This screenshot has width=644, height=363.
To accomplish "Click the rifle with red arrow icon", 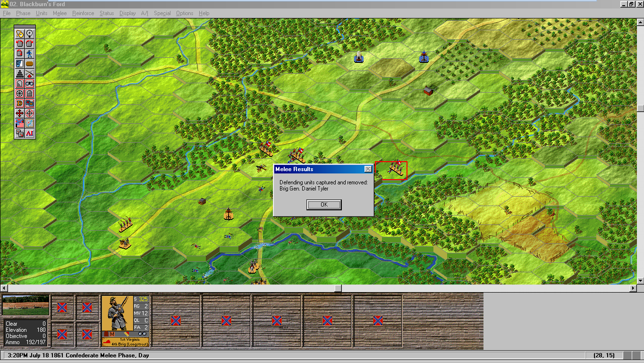I will (29, 73).
